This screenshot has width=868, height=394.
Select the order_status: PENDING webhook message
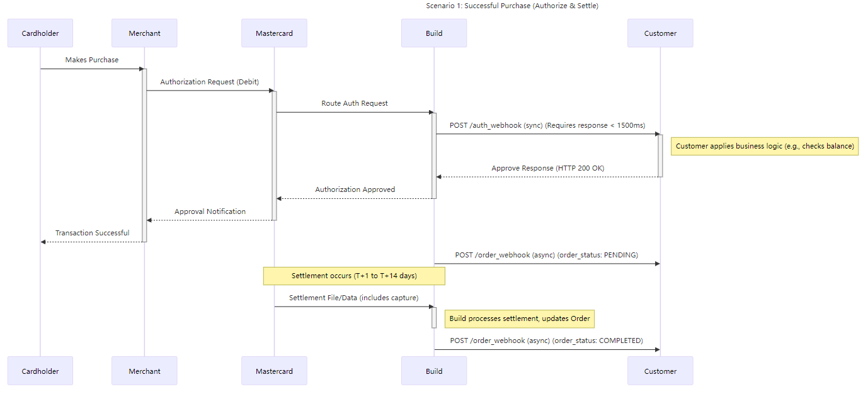546,255
